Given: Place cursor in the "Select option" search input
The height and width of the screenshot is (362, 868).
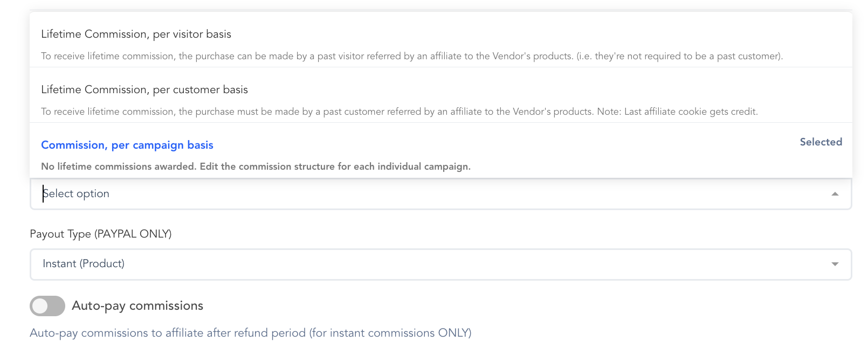Looking at the screenshot, I should (162, 194).
